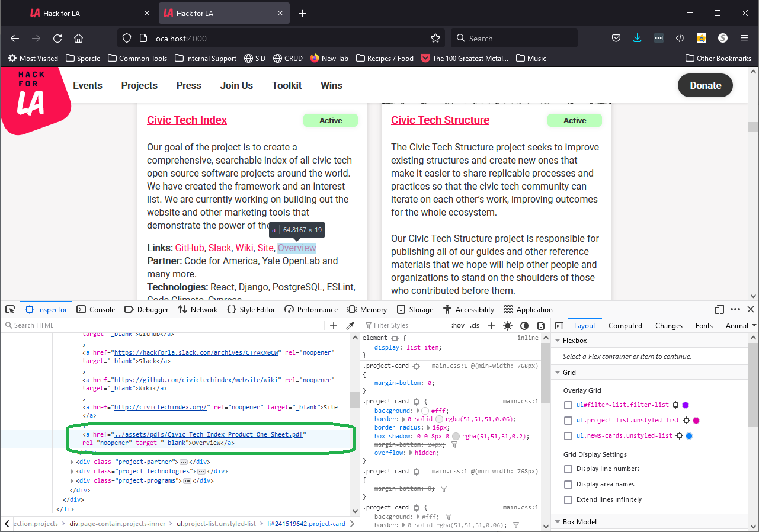Image resolution: width=759 pixels, height=532 pixels.
Task: Toggle print media simulation icon
Action: coord(541,325)
